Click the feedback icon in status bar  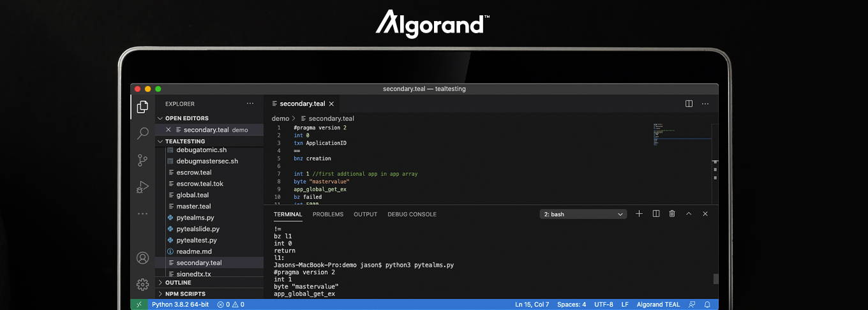692,304
